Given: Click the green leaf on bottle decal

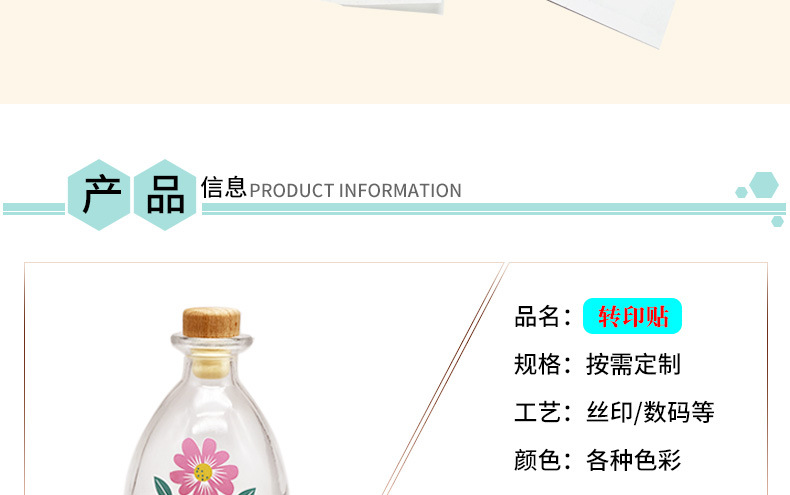Looking at the screenshot, I should (x=162, y=486).
